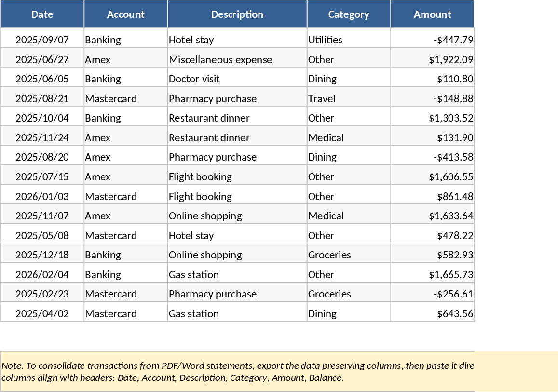Image resolution: width=558 pixels, height=392 pixels.
Task: Click the Description header cell
Action: 237,14
